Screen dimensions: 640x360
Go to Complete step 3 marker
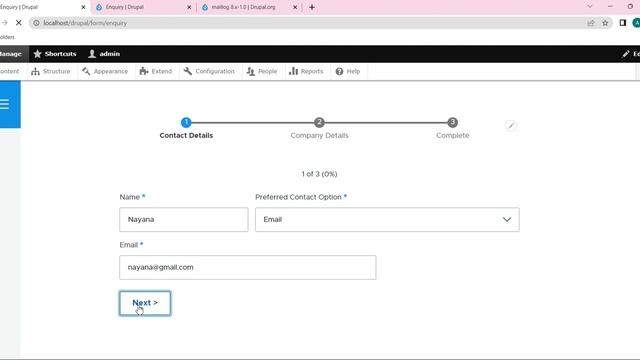[x=452, y=122]
